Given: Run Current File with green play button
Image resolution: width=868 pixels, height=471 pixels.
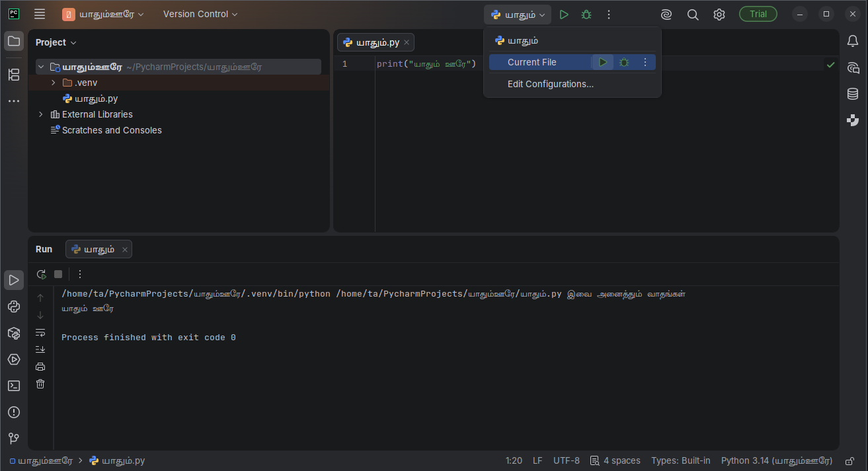Looking at the screenshot, I should (603, 62).
